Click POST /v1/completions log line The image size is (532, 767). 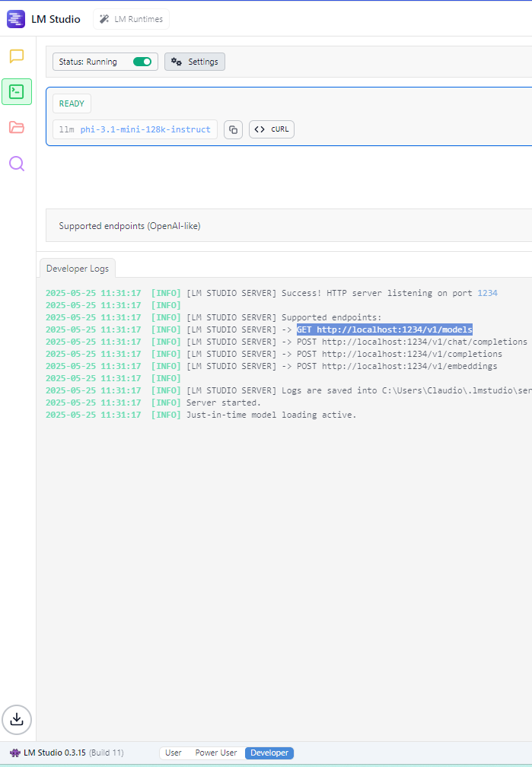point(274,354)
